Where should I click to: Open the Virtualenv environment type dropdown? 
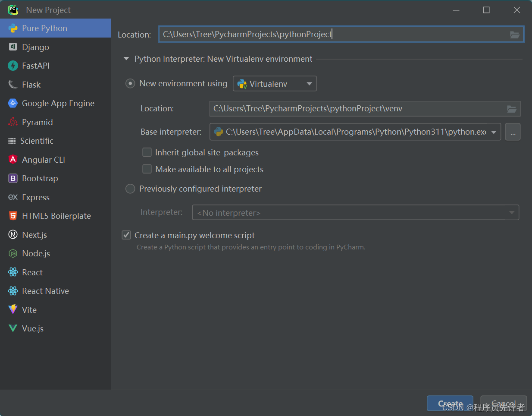pos(275,84)
